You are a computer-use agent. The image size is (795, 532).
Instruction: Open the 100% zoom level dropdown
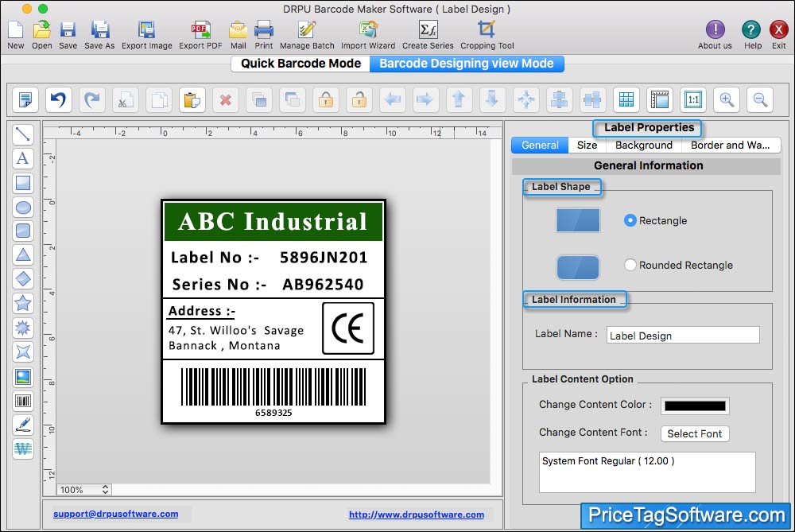coord(83,489)
